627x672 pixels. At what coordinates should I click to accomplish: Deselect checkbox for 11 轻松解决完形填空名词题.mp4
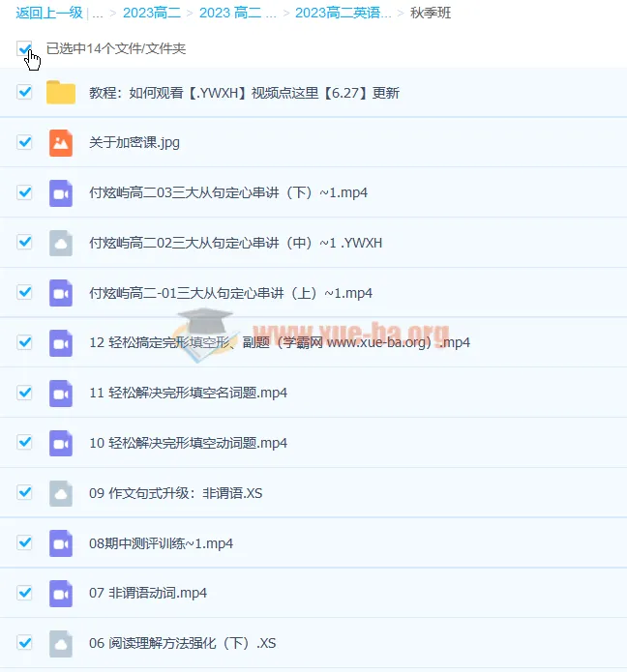25,393
